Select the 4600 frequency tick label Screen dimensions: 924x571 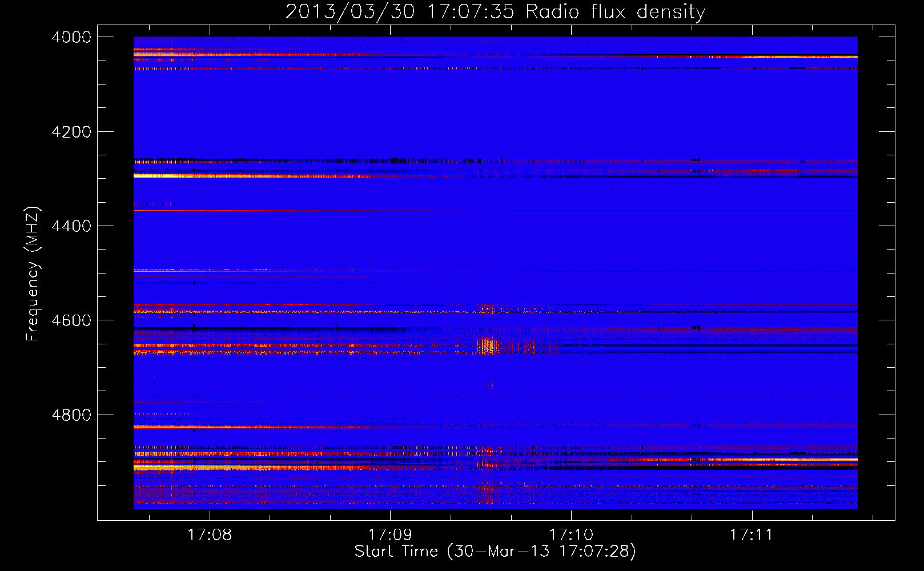tap(71, 320)
